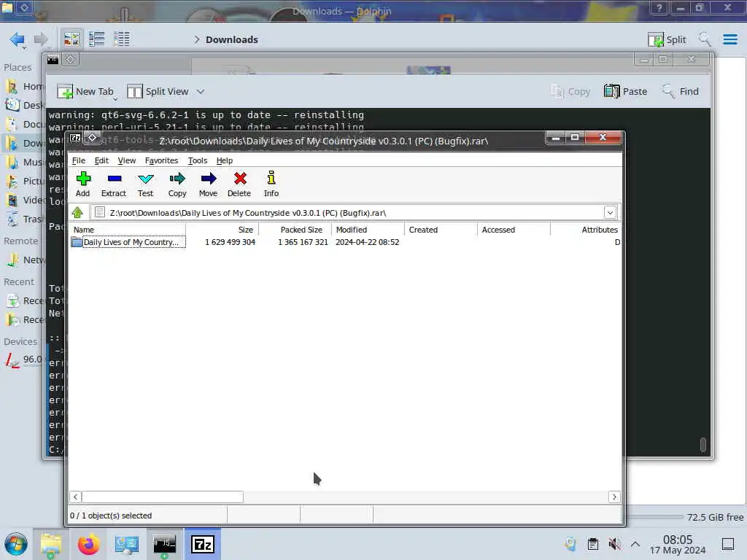747x560 pixels.
Task: Click the Split button in Dolphin
Action: (x=667, y=39)
